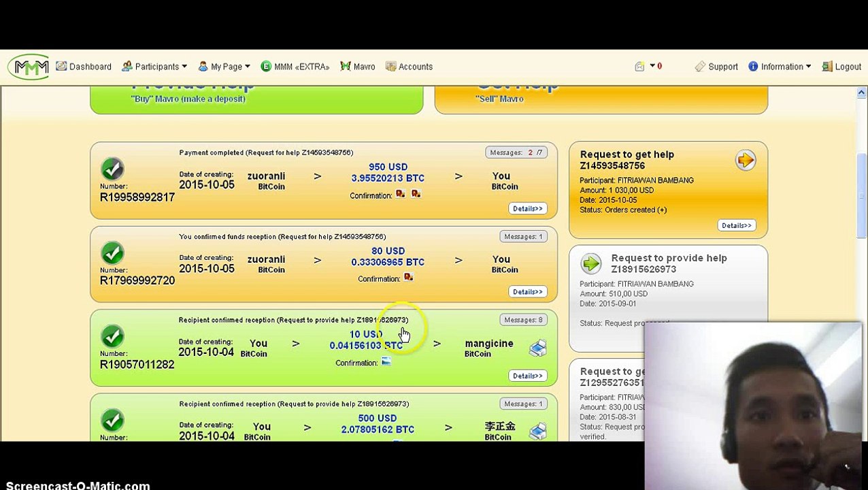Viewport: 868px width, 490px height.
Task: Click the MMM logo
Action: 30,67
